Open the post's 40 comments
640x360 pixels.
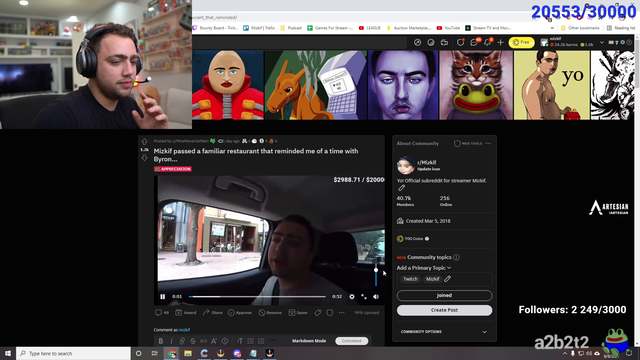[x=162, y=313]
